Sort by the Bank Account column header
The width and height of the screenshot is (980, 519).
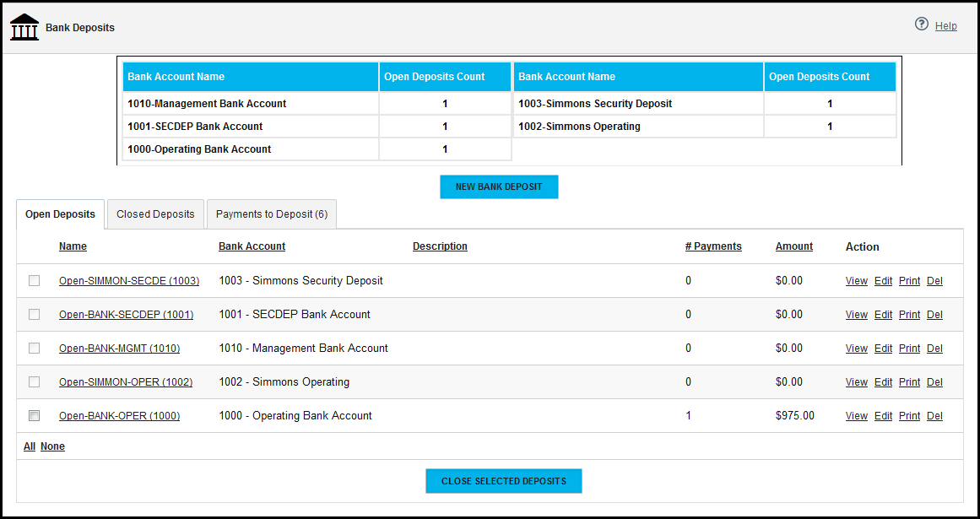pos(252,246)
